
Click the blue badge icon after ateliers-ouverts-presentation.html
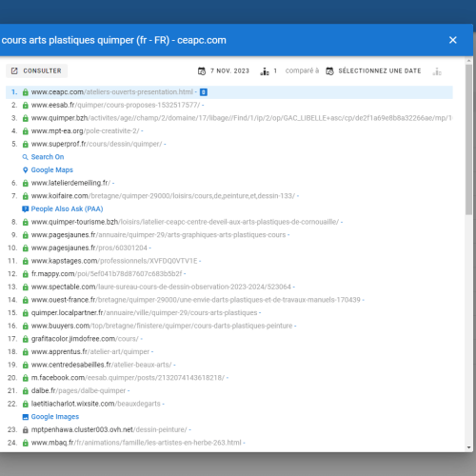pos(204,92)
